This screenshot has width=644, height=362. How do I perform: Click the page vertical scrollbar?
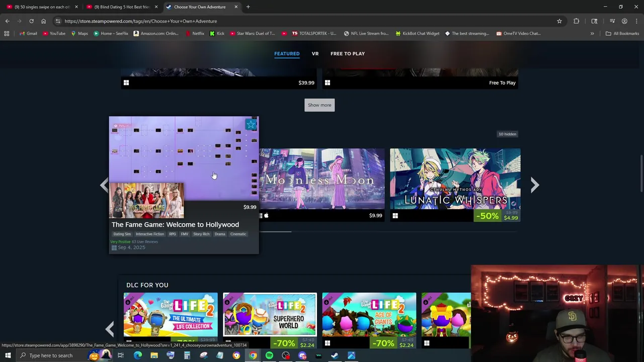click(641, 173)
